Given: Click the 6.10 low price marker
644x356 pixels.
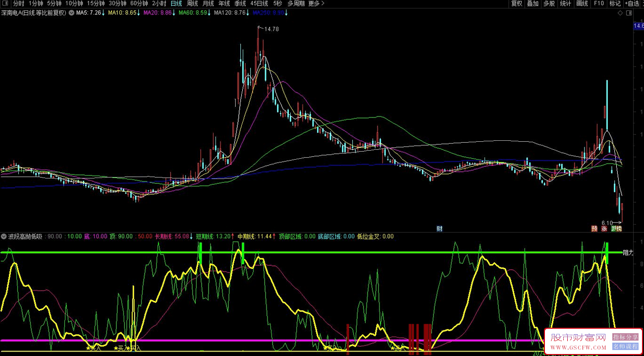Looking at the screenshot, I should (x=607, y=223).
